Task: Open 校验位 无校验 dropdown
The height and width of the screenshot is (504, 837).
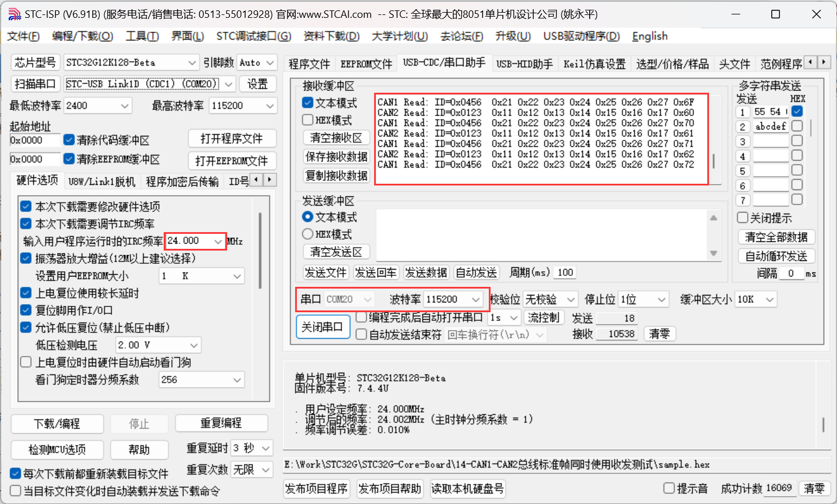Action: click(x=551, y=300)
